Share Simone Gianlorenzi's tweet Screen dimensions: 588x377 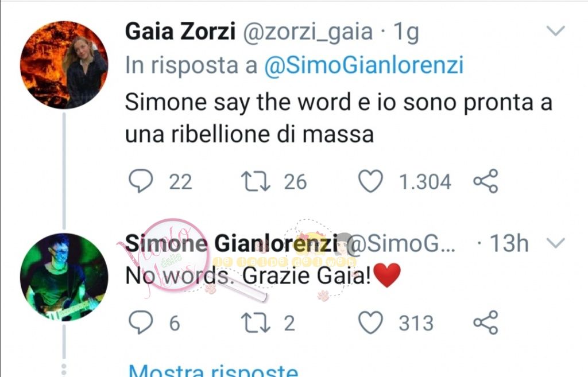point(486,322)
